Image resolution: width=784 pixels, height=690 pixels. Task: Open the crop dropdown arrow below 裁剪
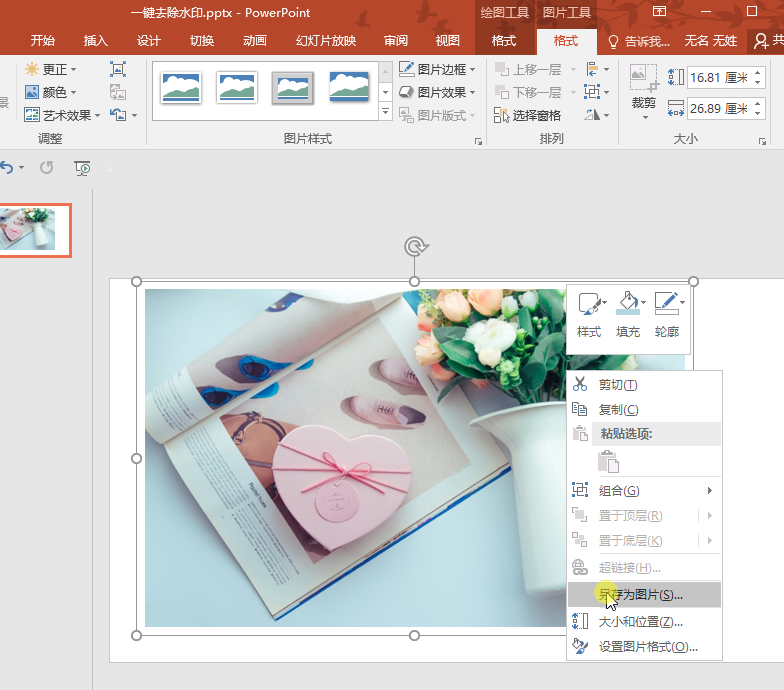(645, 118)
